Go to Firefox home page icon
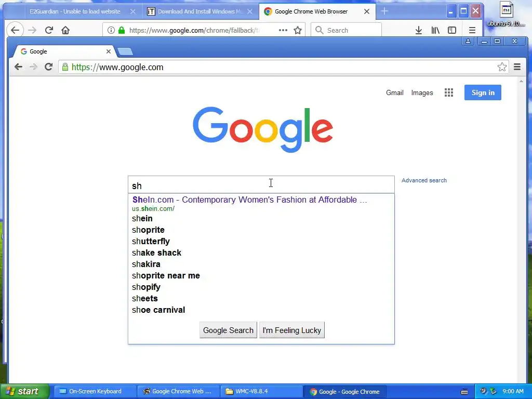This screenshot has width=532, height=399. tap(65, 30)
